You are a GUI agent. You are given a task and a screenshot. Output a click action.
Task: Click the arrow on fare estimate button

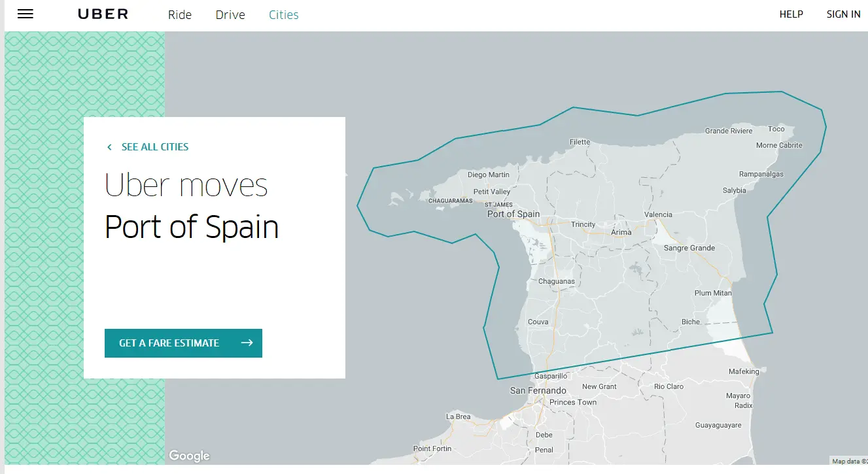247,343
